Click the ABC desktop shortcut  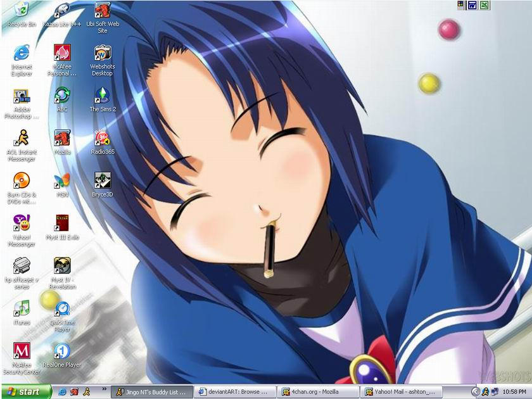62,99
